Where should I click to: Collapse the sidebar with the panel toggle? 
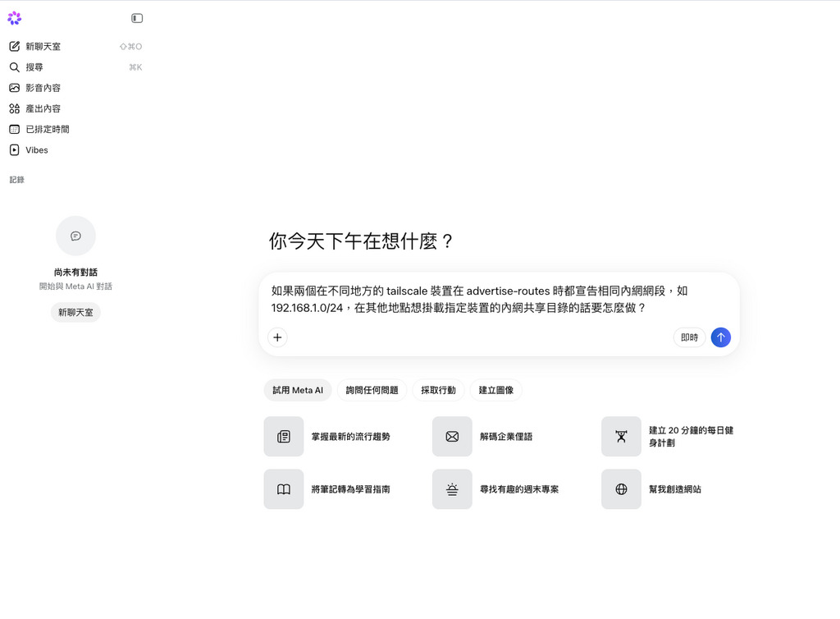click(x=137, y=18)
